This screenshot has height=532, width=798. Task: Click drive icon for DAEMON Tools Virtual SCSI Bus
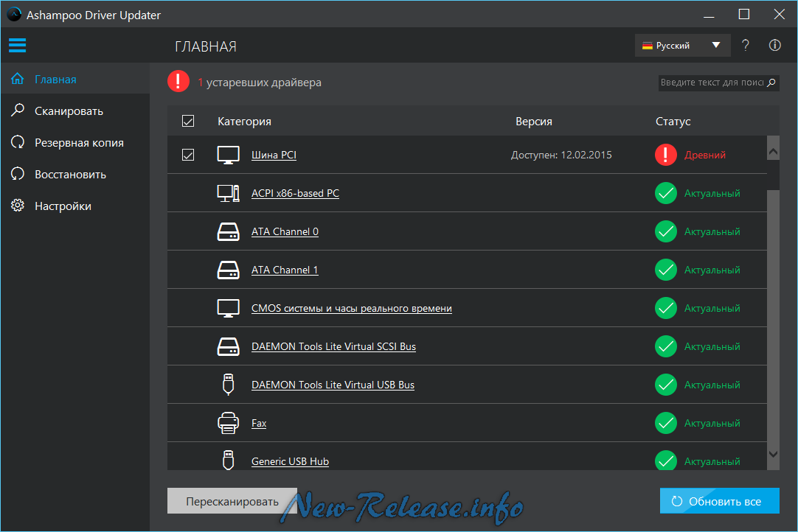click(228, 347)
